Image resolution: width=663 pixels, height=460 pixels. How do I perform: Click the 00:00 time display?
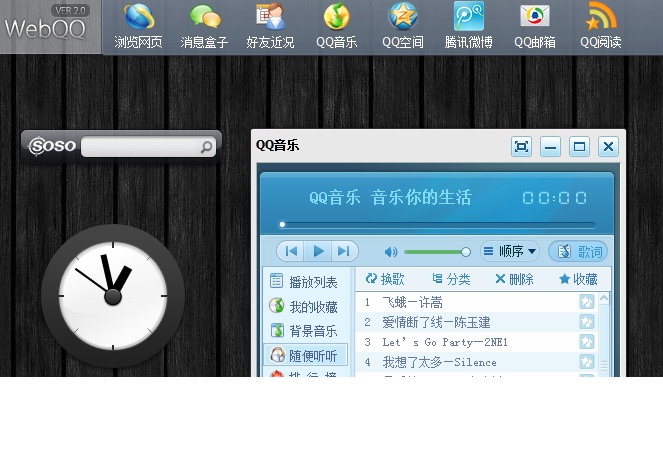(554, 198)
